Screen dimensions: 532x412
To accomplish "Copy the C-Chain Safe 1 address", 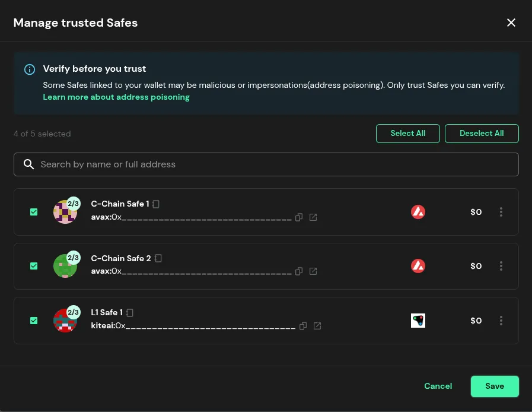I will (298, 217).
